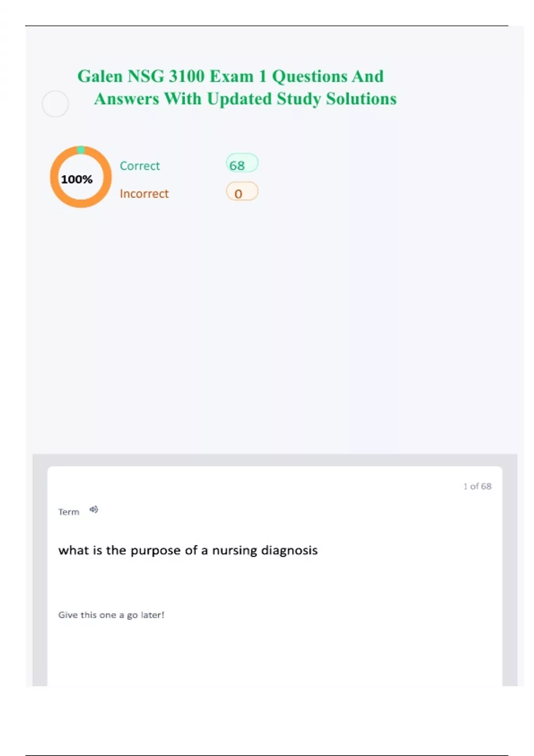Viewport: 534px width, 756px height.
Task: Click the nursing diagnosis question text
Action: coord(188,551)
